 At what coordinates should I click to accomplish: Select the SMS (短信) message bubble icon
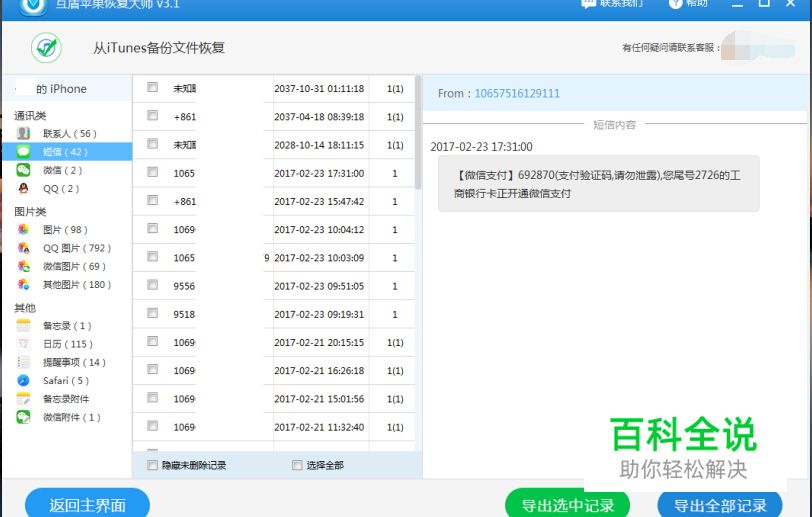[23, 151]
